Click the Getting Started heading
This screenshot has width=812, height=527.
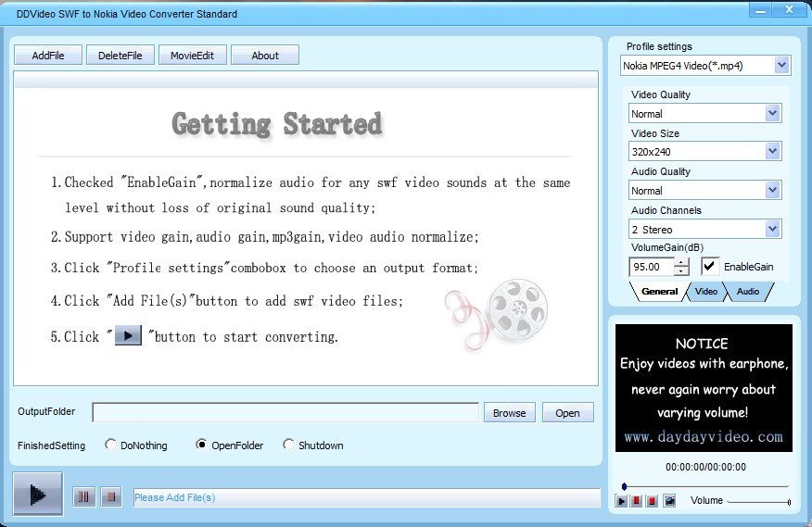[277, 125]
